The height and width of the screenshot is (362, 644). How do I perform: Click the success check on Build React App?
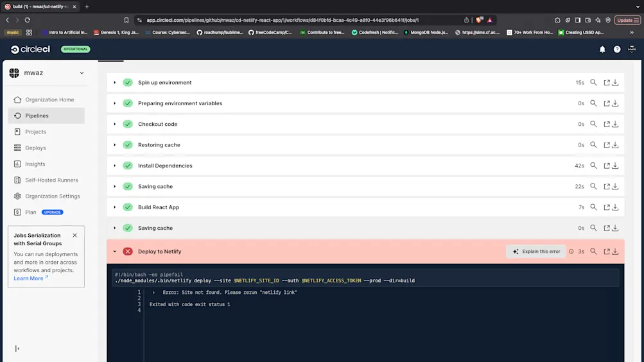coord(128,207)
